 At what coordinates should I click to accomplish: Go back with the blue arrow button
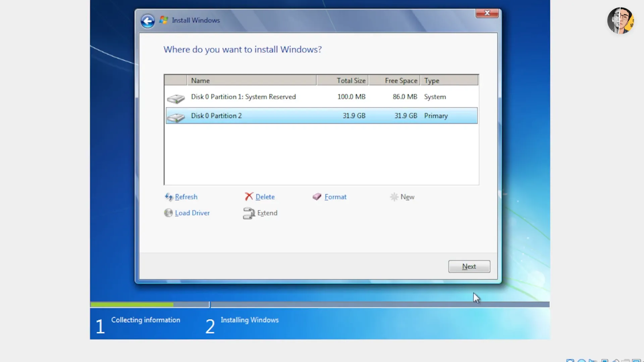(148, 21)
